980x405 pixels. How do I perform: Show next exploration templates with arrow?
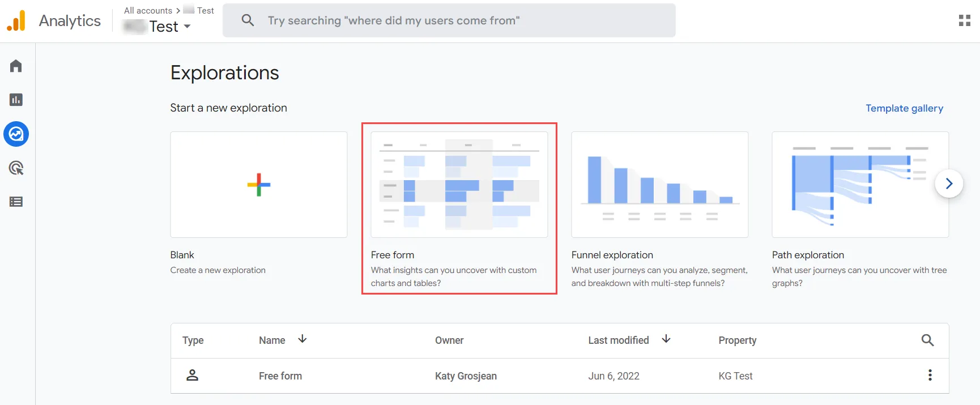949,184
